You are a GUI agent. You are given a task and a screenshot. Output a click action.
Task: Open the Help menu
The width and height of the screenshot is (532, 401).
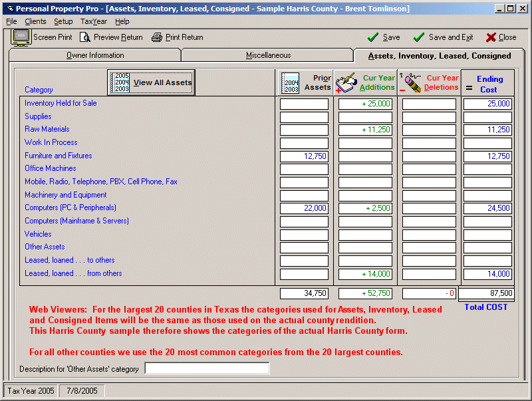[122, 21]
